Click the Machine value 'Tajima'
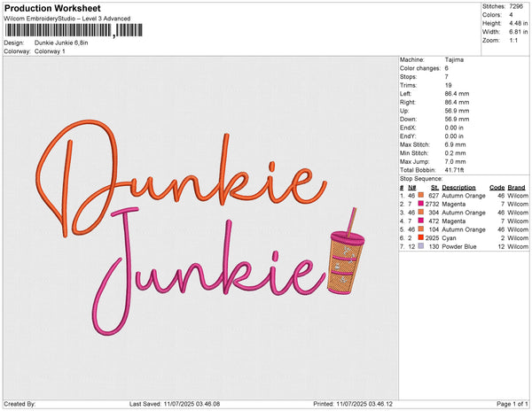 [454, 59]
